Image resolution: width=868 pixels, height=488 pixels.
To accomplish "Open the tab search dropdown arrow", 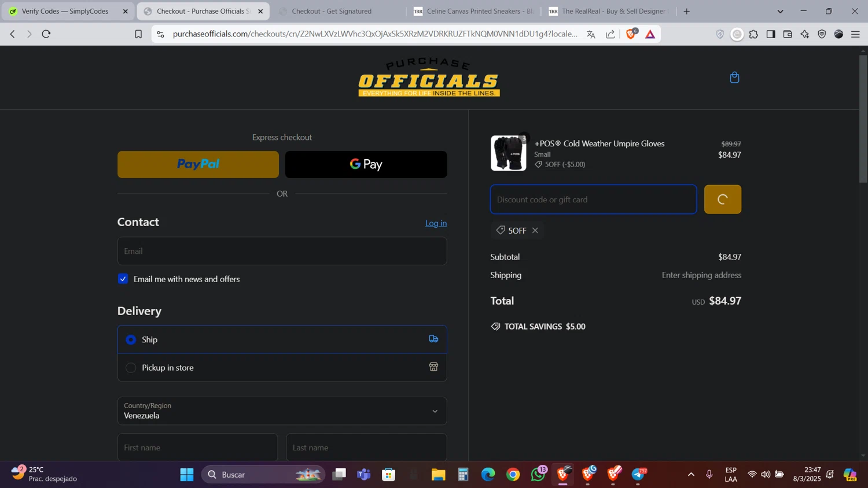I will 780,11.
